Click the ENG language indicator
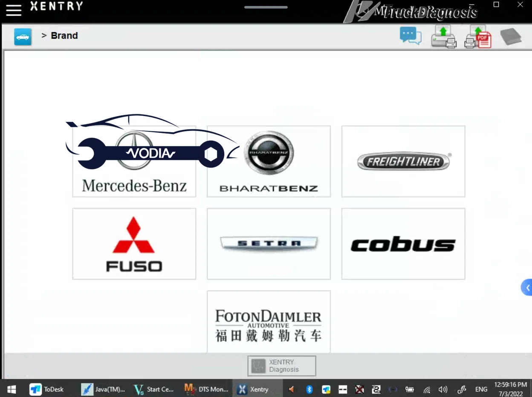Image resolution: width=532 pixels, height=397 pixels. (481, 389)
